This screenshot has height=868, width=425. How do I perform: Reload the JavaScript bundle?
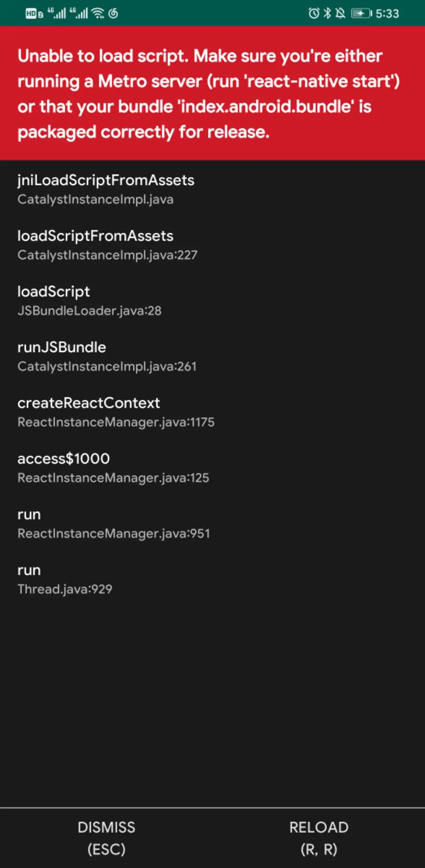(319, 838)
